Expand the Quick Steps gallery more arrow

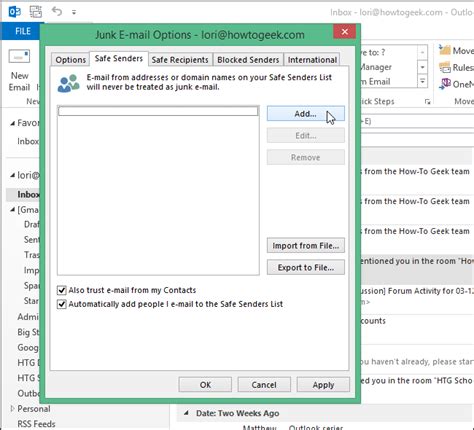(422, 81)
